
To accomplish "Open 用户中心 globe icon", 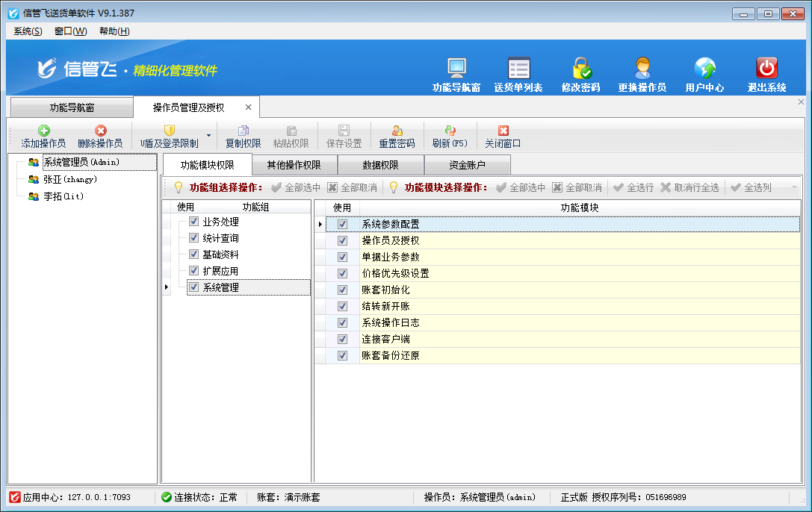I will click(x=704, y=69).
